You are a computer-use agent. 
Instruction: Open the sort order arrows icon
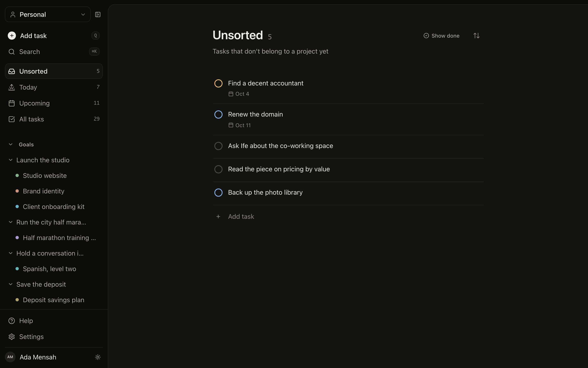[x=476, y=36]
